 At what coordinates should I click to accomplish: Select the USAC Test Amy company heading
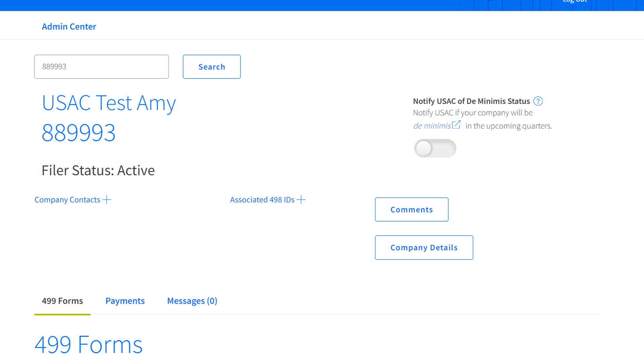coord(109,103)
